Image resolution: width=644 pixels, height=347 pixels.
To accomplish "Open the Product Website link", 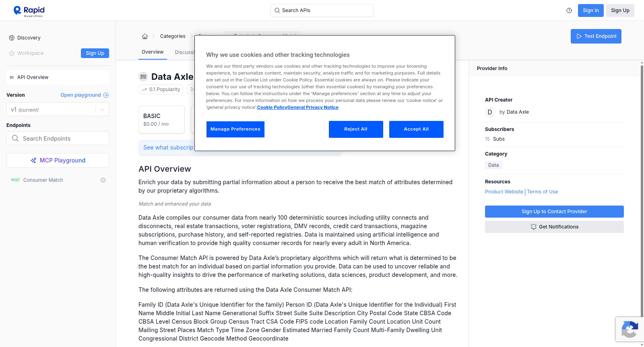I will (x=504, y=192).
